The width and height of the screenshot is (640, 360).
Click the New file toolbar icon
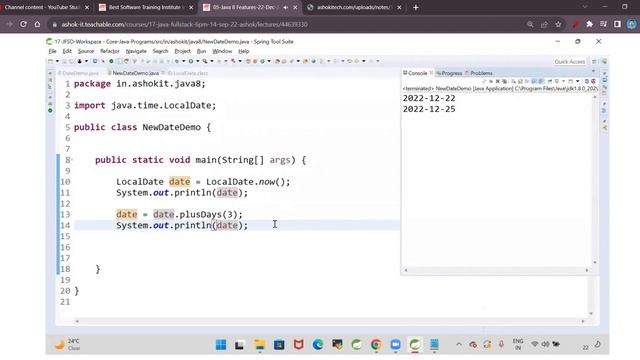[51, 61]
